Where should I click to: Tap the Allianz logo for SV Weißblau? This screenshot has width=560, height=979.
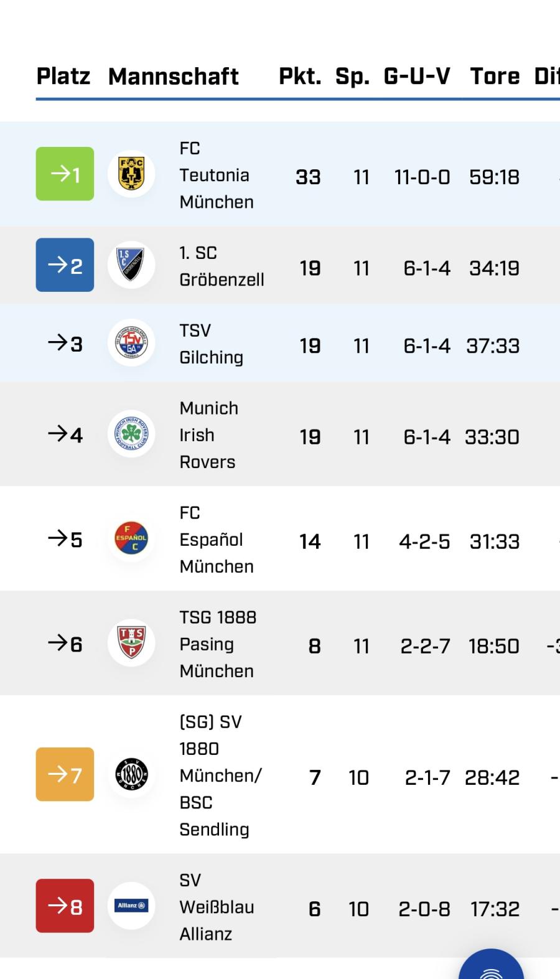131,906
